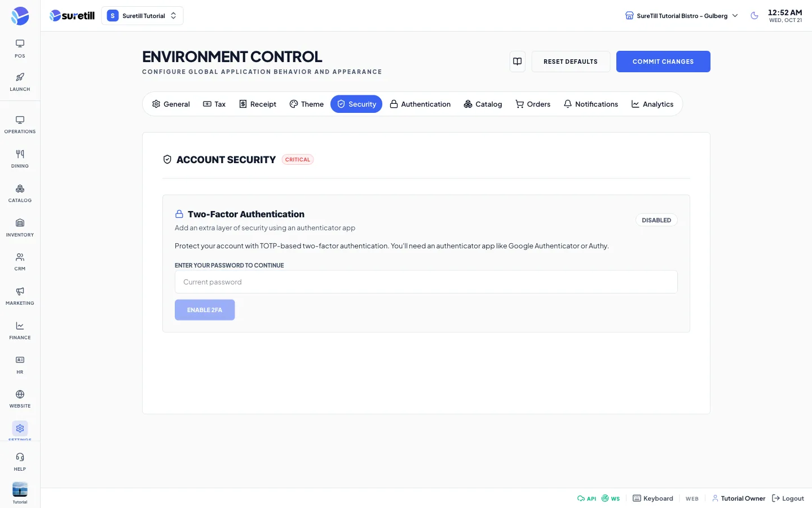Expand the Suretill Tutorial workspace switcher
The height and width of the screenshot is (508, 812).
coord(142,16)
